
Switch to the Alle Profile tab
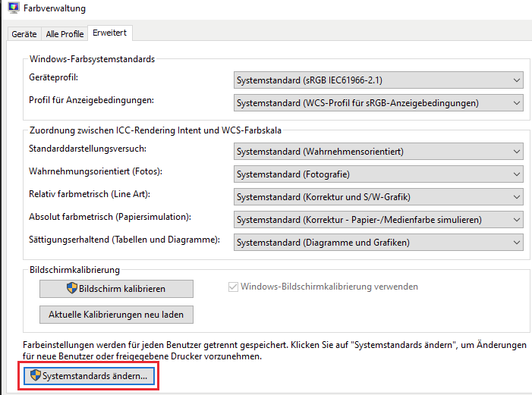[x=65, y=34]
